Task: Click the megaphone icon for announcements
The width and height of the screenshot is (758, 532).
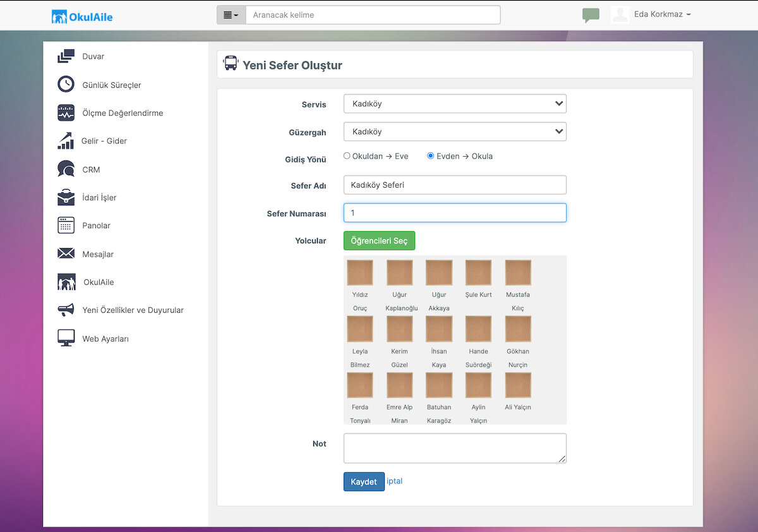Action: 66,310
